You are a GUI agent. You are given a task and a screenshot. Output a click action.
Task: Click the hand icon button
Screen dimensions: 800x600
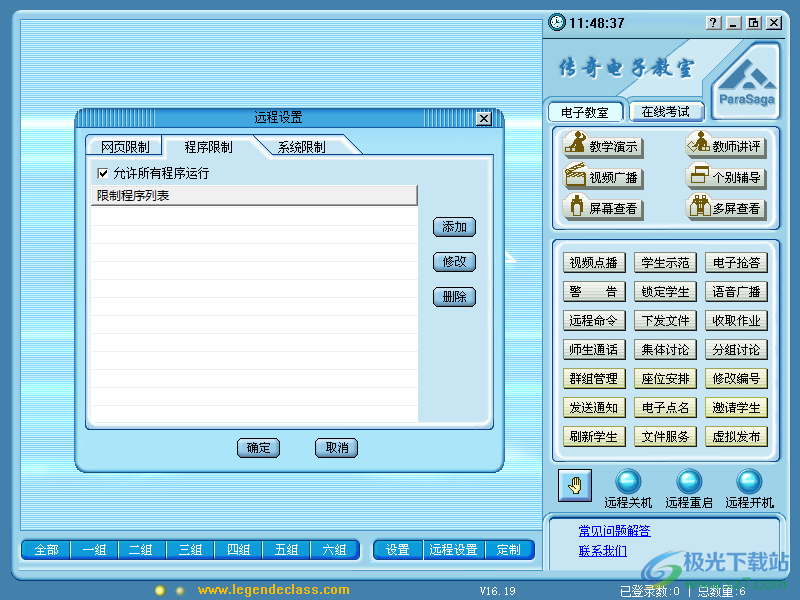click(574, 485)
